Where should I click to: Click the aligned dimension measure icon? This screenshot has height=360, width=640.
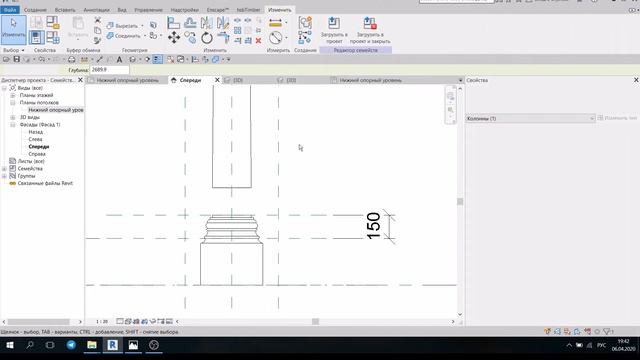(276, 23)
